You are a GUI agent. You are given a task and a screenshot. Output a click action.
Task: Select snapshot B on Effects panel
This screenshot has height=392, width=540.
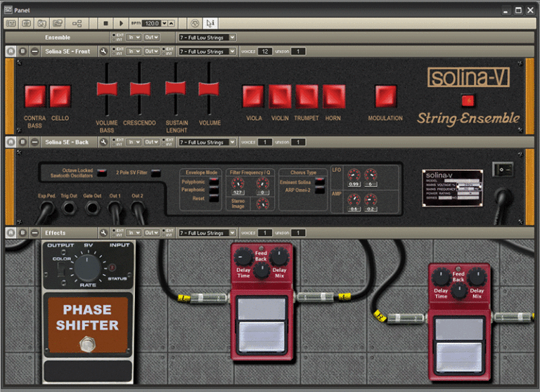coord(22,233)
